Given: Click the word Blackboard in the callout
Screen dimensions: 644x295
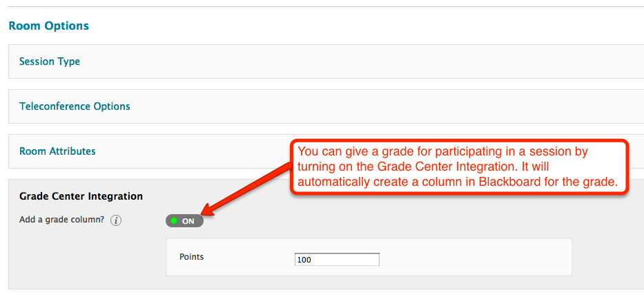Looking at the screenshot, I should point(515,182).
